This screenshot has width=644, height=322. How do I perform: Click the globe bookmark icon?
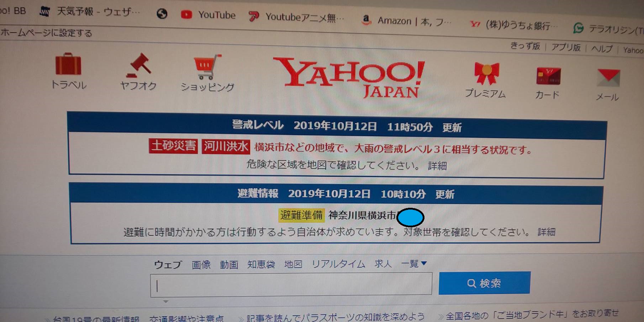(x=162, y=14)
